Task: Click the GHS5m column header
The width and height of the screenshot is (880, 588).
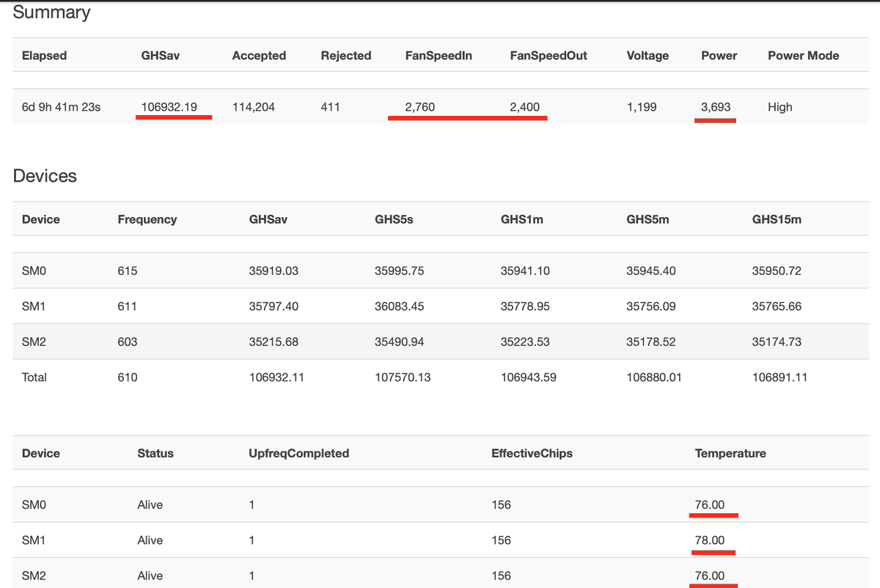Action: tap(648, 219)
